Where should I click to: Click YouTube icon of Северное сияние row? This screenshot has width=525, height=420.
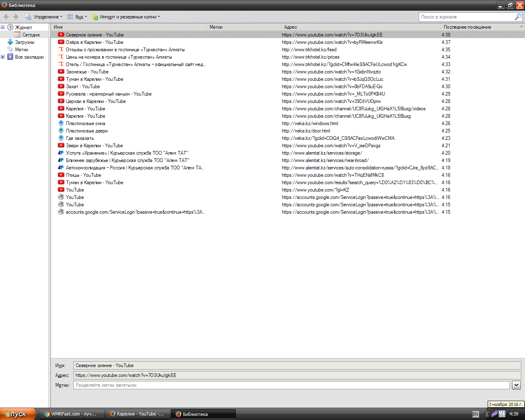(x=61, y=35)
